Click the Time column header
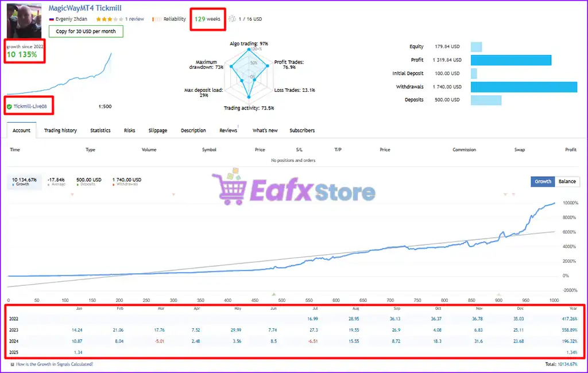Image resolution: width=588 pixels, height=373 pixels. [15, 150]
